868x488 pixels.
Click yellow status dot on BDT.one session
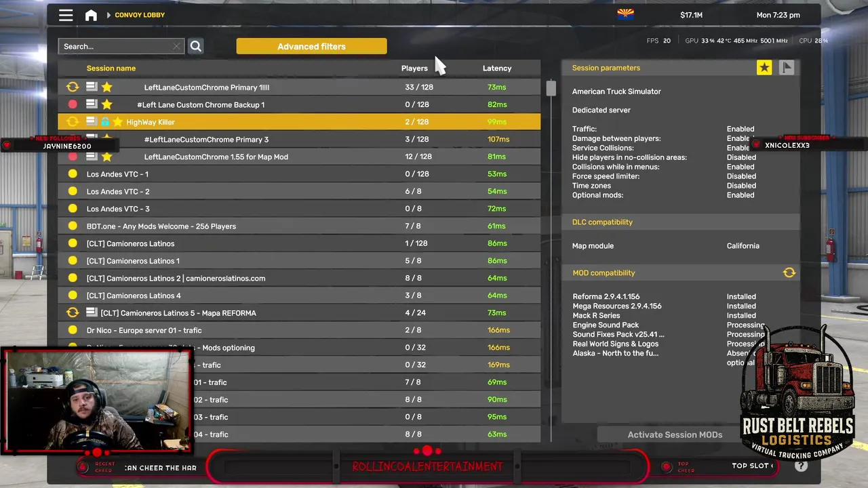(73, 226)
